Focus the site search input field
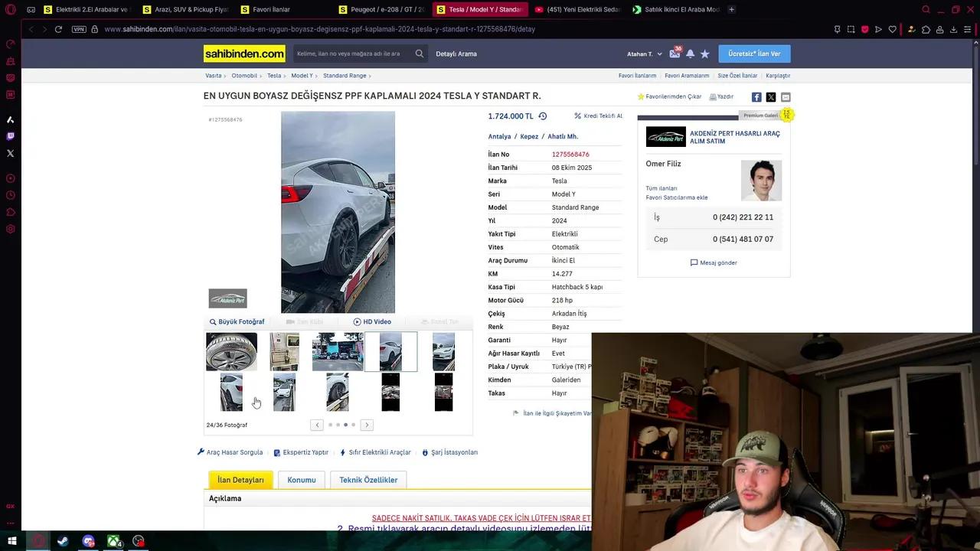This screenshot has width=980, height=551. click(352, 54)
